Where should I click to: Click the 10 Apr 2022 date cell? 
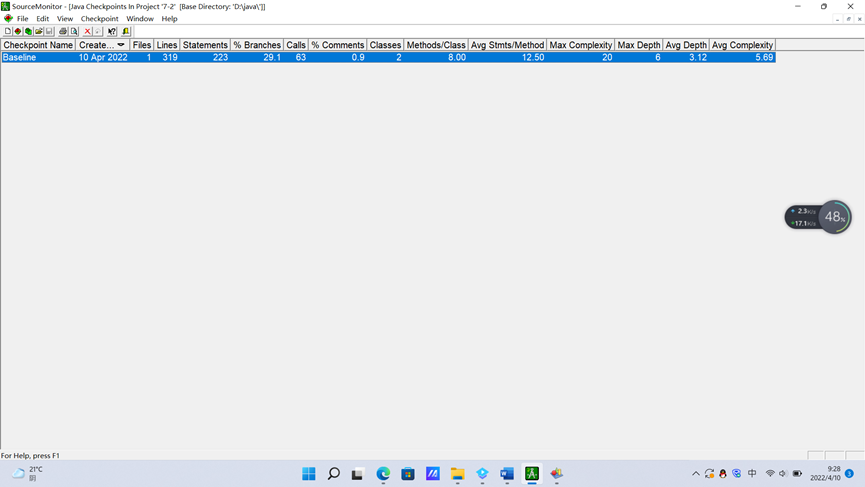click(103, 57)
